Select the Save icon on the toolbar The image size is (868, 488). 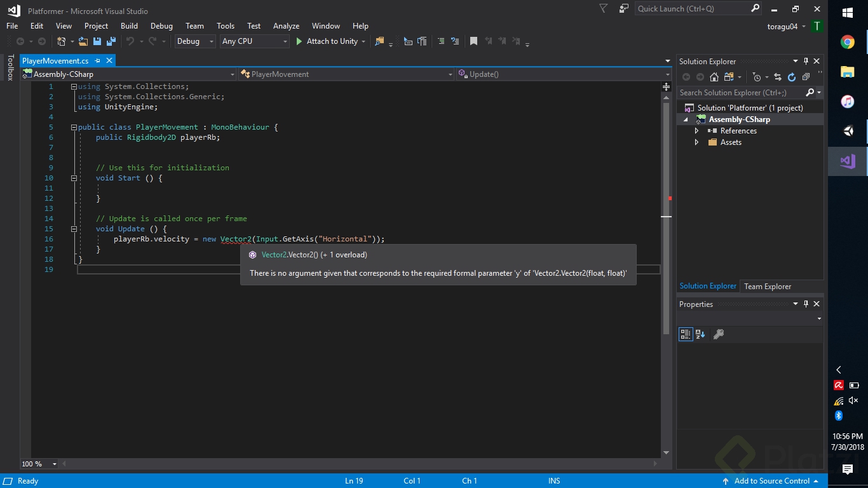tap(97, 41)
